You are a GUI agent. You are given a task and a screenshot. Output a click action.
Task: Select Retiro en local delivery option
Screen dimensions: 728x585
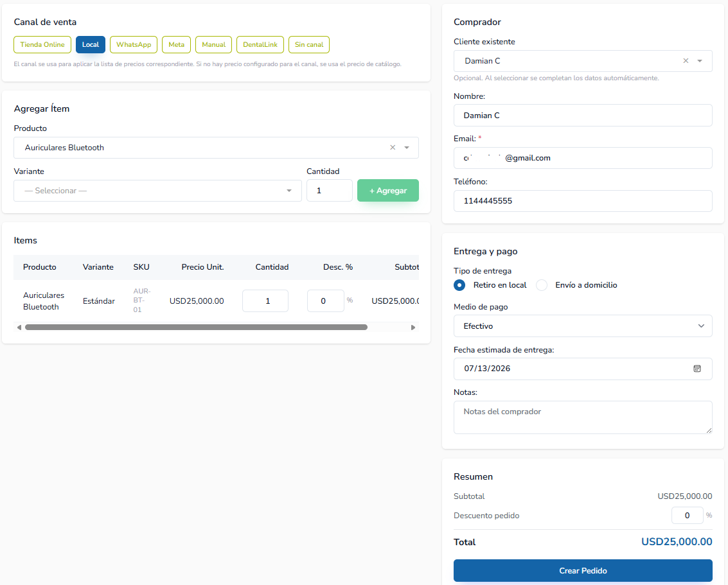tap(459, 285)
